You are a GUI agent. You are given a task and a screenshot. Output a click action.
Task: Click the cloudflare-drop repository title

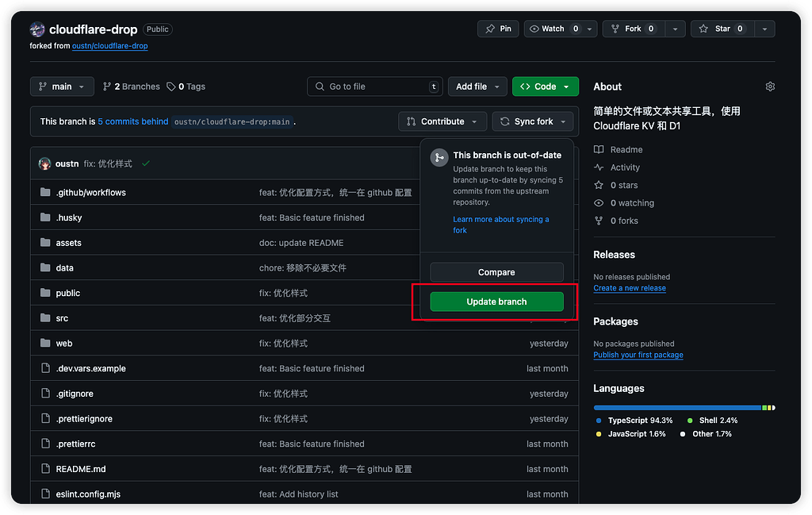94,29
